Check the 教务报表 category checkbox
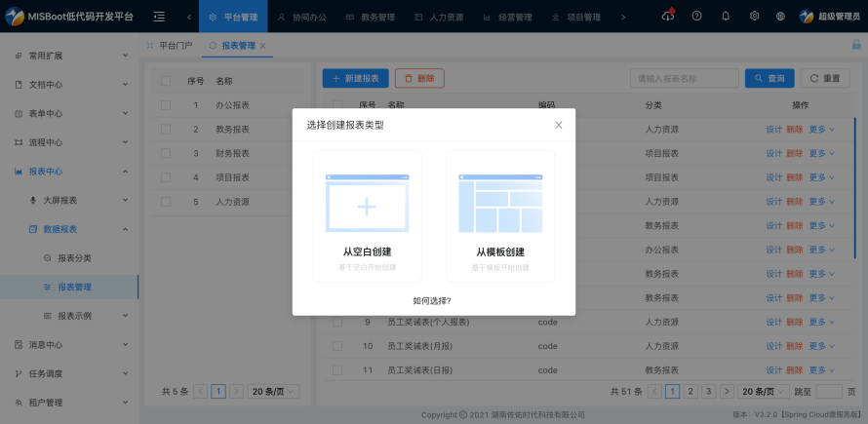The height and width of the screenshot is (424, 868). coord(166,129)
